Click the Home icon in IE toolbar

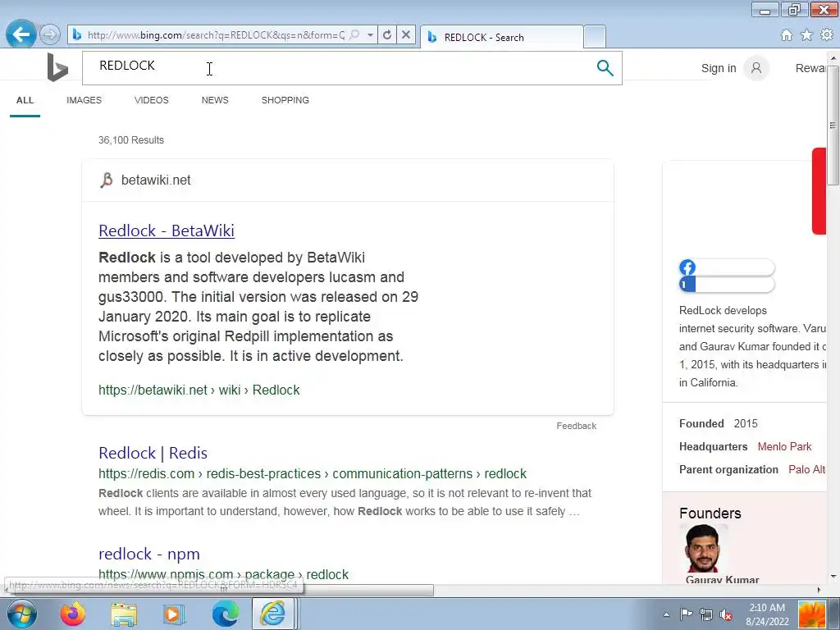[787, 35]
